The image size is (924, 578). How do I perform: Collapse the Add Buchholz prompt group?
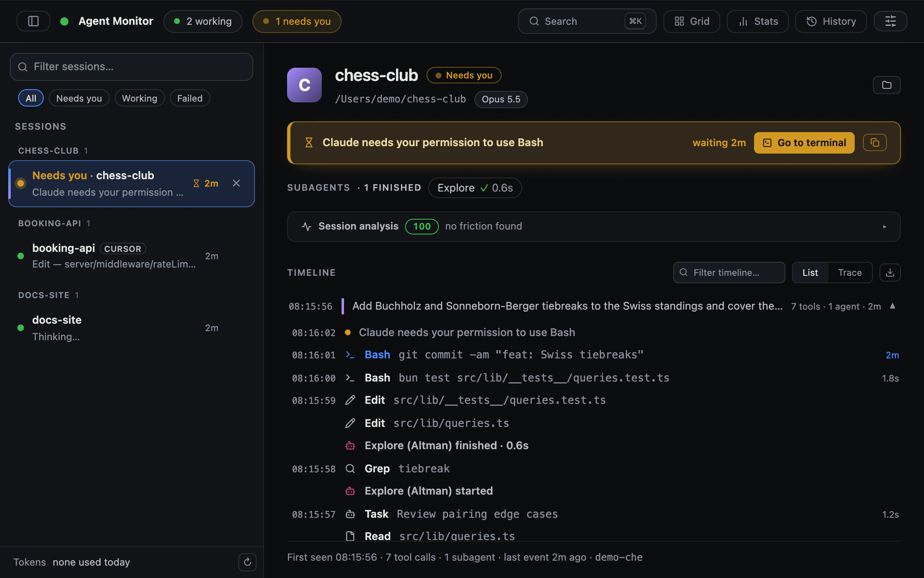pyautogui.click(x=893, y=306)
